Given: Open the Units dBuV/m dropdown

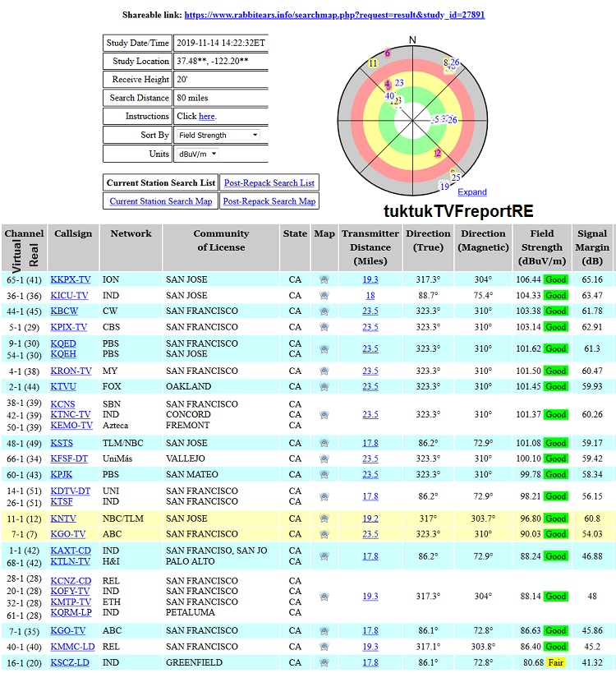Looking at the screenshot, I should pyautogui.click(x=198, y=154).
